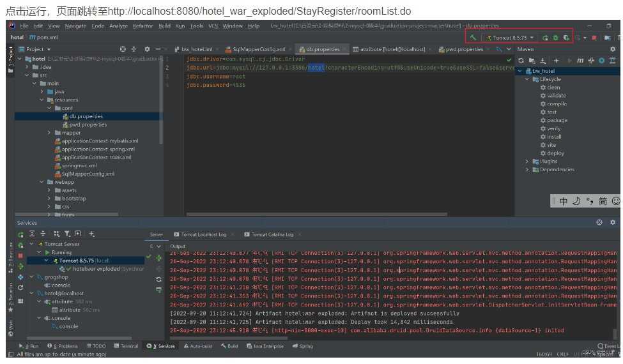Screen dimensions: 623x364
Task: Toggle Maven skip tests mode icon
Action: (601, 60)
